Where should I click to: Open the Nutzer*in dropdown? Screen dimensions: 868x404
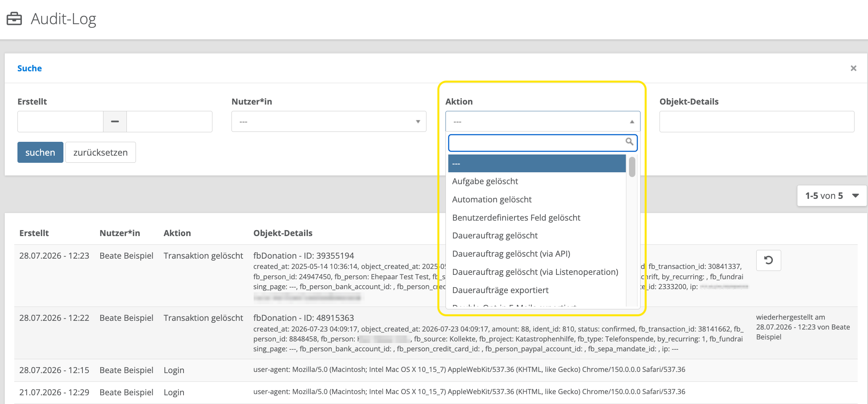coord(329,121)
